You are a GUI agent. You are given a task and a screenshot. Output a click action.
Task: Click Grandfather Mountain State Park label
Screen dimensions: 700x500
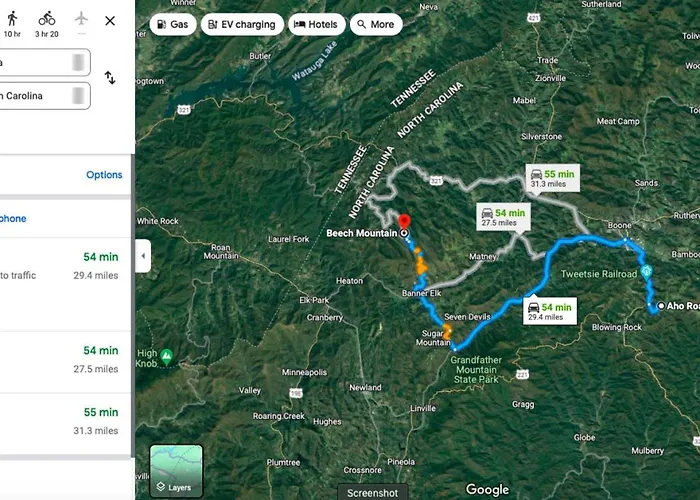tap(476, 370)
